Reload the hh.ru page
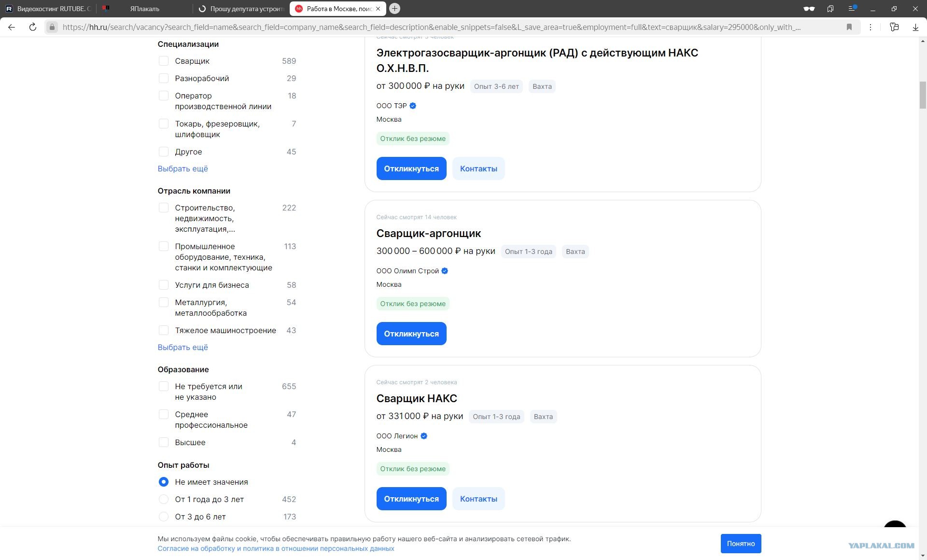Screen dimensions: 927x560 click(33, 27)
